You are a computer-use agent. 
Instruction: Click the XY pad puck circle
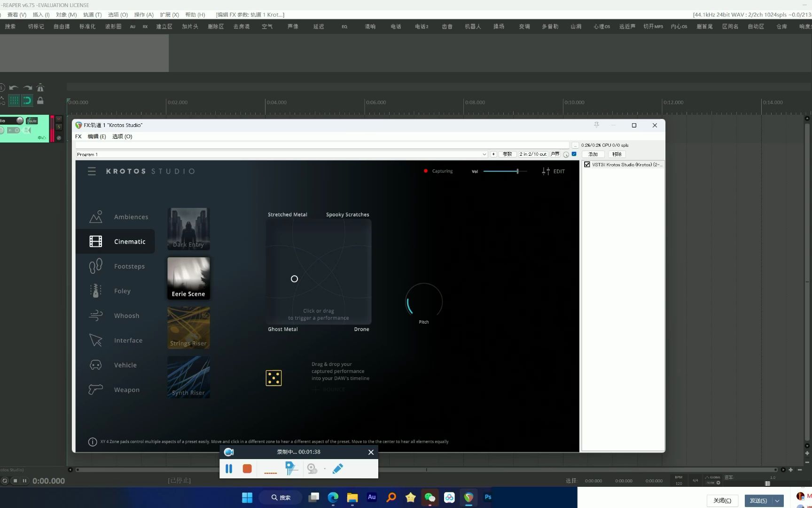coord(294,279)
